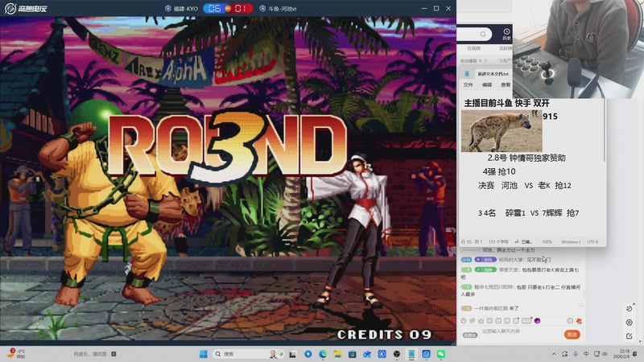The image size is (644, 362).
Task: Click the circular target icon in the chat sidebar
Action: pos(630,323)
